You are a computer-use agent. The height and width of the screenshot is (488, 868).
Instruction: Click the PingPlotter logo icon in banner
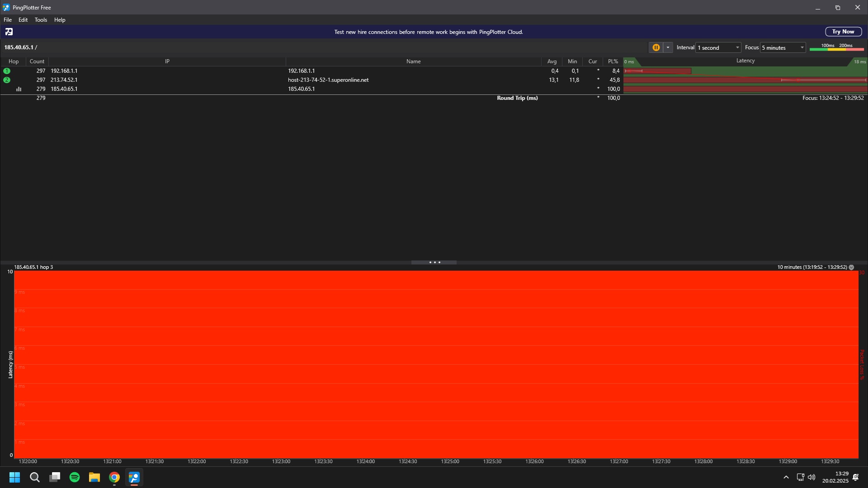point(9,32)
